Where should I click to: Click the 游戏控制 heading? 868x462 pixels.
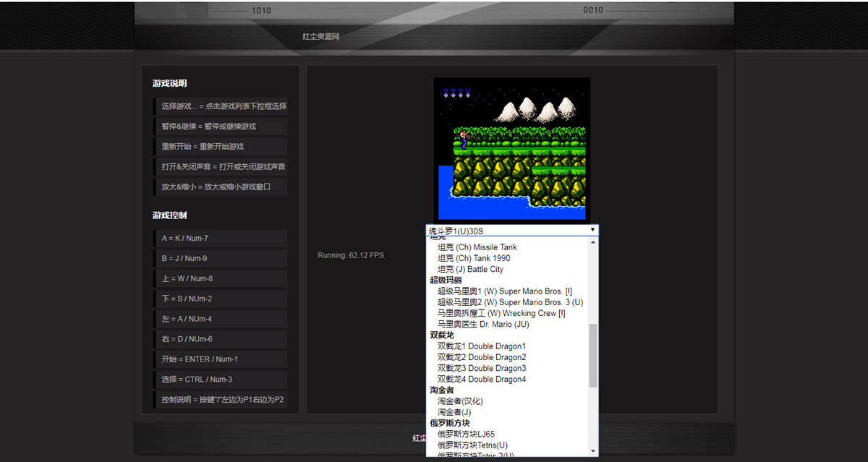[x=169, y=215]
